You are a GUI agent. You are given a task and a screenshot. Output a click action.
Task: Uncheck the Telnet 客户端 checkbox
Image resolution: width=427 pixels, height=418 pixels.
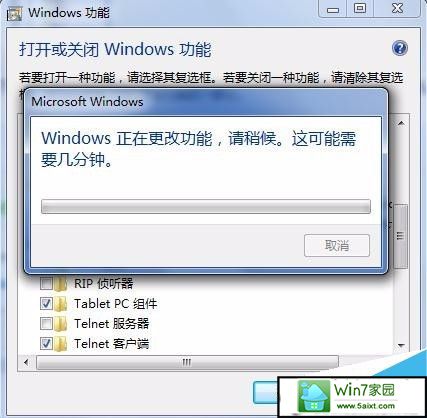[46, 343]
